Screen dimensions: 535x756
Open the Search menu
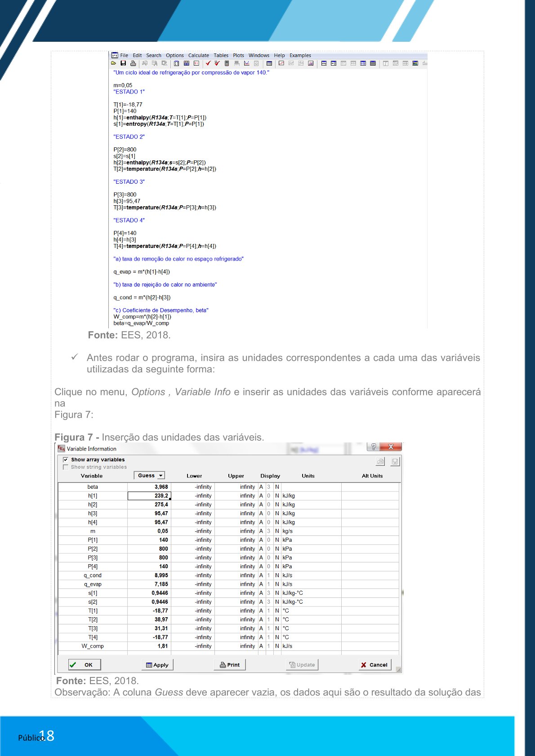pyautogui.click(x=154, y=55)
